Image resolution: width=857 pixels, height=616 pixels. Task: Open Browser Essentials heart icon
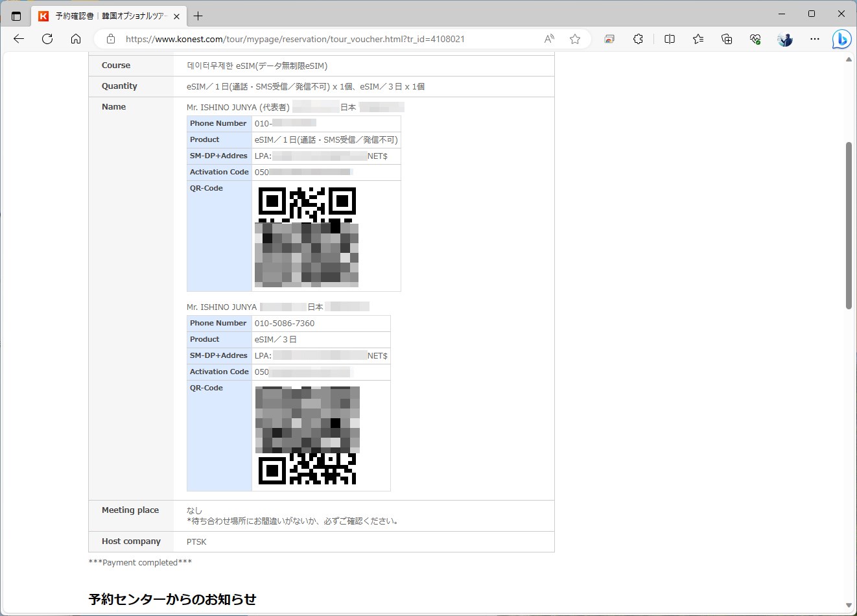tap(755, 39)
